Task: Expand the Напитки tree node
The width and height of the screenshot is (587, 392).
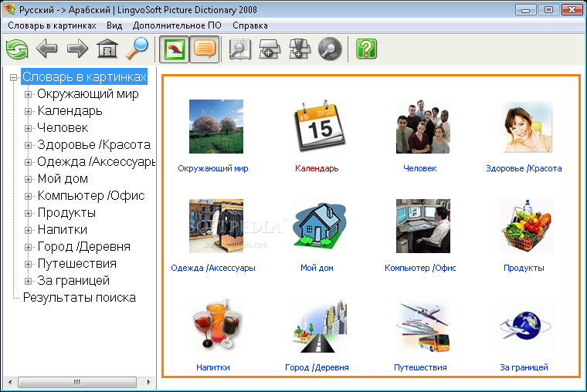Action: 28,230
